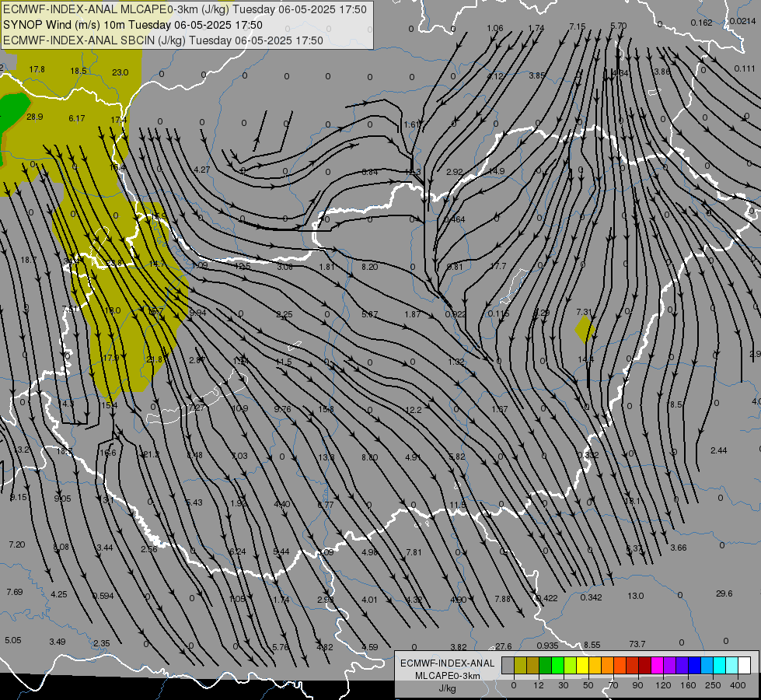Click the cyan legend swatch
761x700 pixels.
click(720, 665)
